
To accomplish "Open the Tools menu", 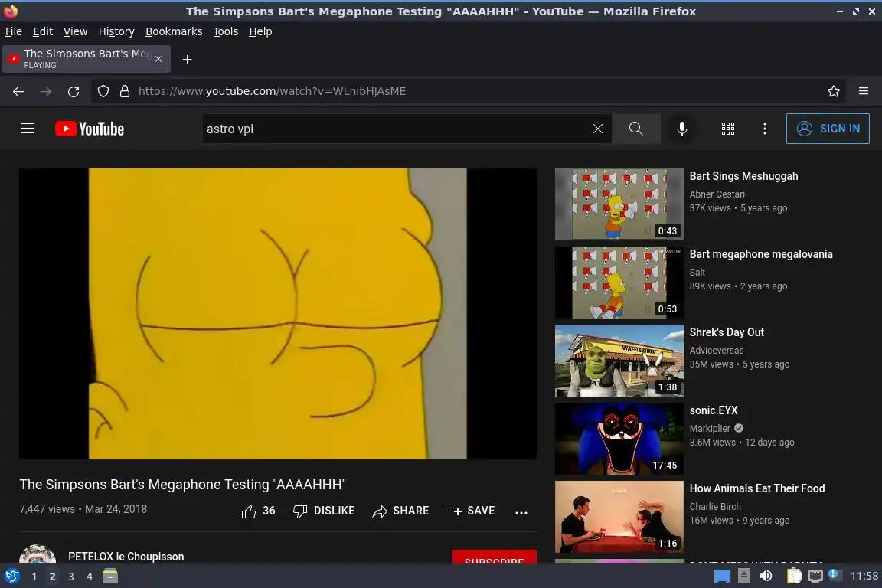I will (x=226, y=31).
